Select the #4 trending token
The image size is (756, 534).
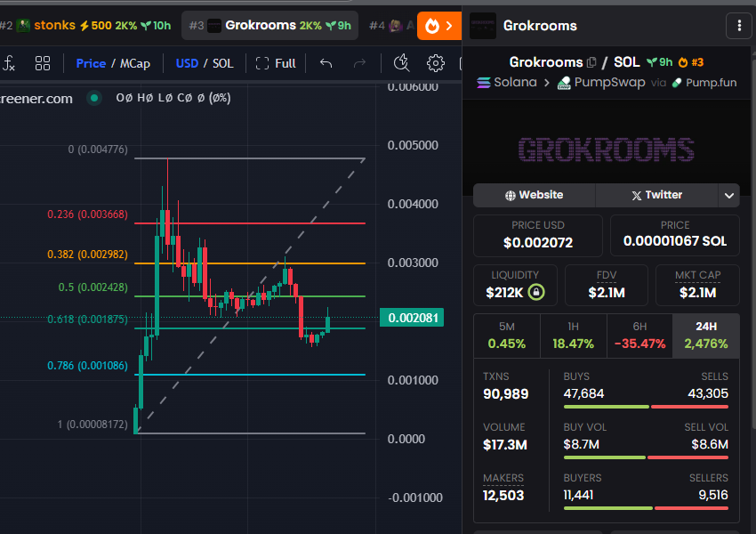(x=391, y=26)
